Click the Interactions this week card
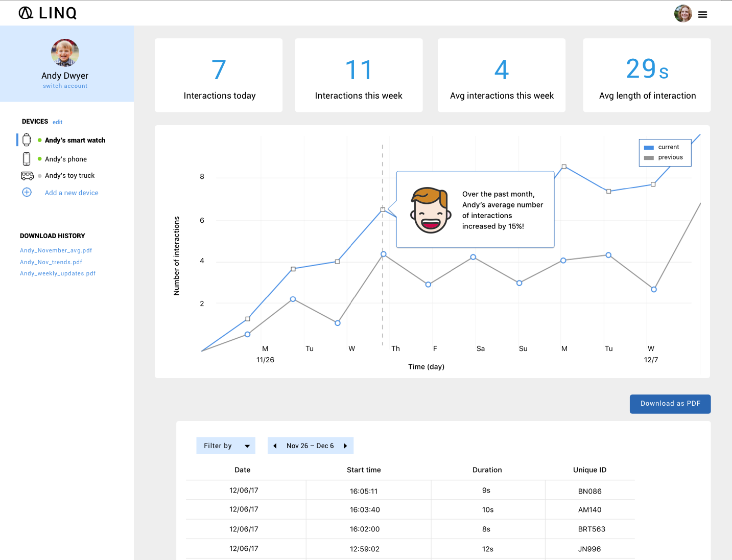The image size is (732, 560). tap(359, 75)
